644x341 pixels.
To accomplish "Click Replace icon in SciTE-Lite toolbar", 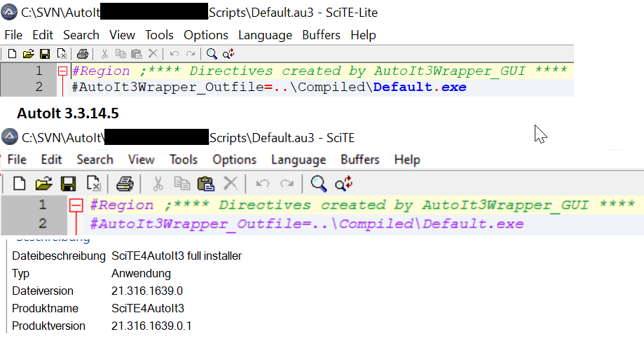I will click(x=228, y=54).
